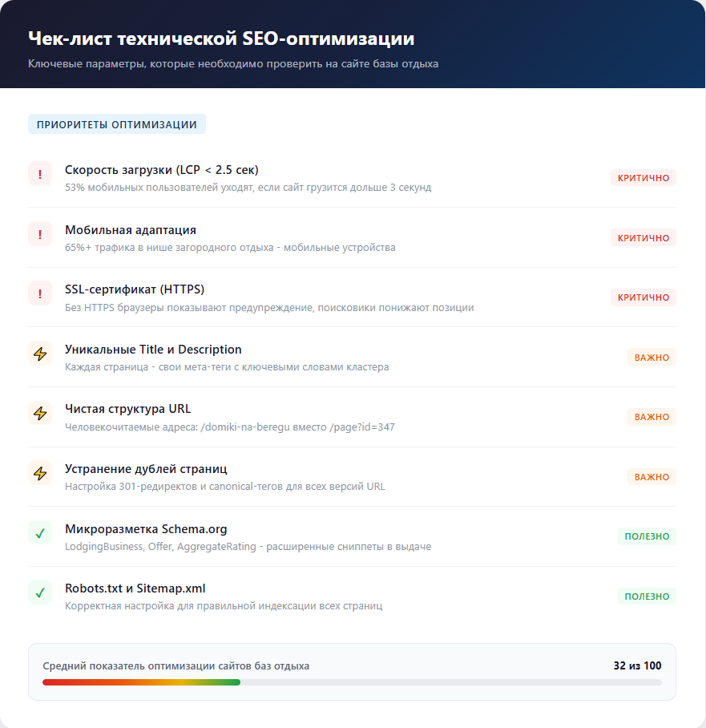Click the exclamation icon beside SSL-сертификат

coord(40,293)
